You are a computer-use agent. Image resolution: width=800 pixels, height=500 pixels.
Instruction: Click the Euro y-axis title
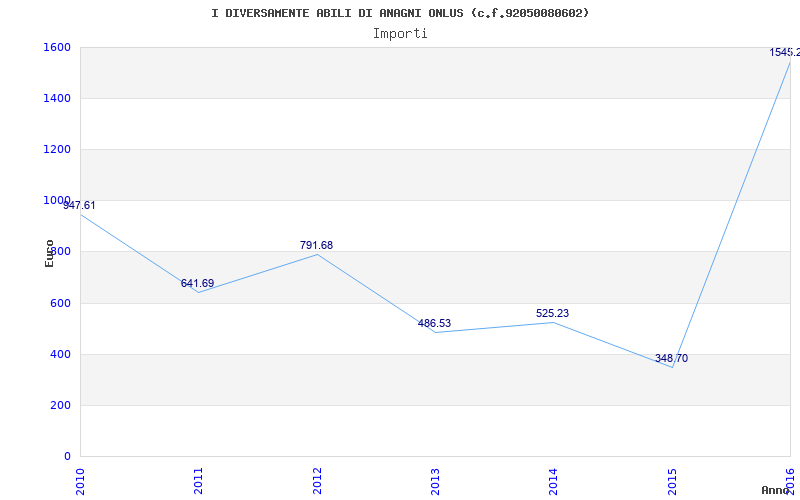tap(50, 253)
